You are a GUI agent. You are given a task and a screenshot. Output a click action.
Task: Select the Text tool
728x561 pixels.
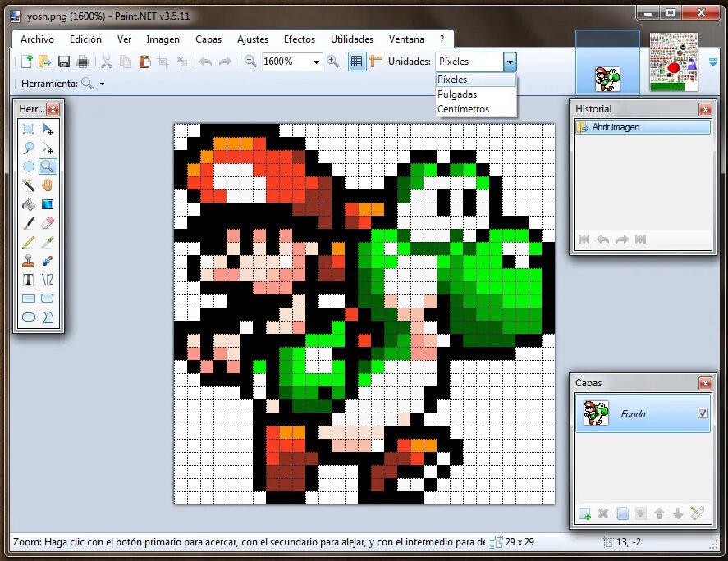point(29,280)
